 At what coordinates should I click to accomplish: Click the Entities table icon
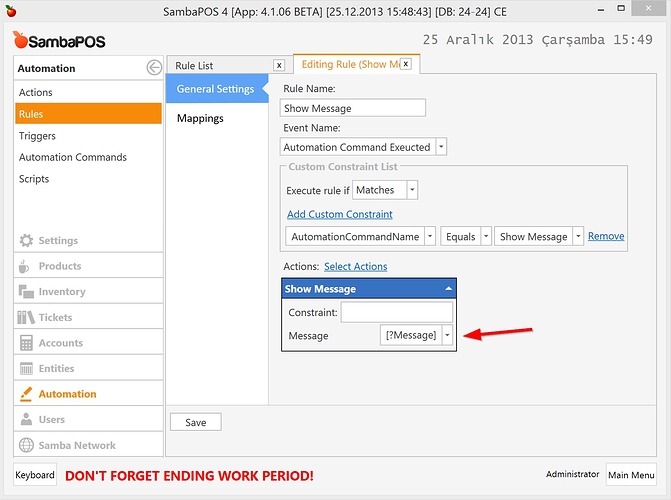pyautogui.click(x=26, y=369)
